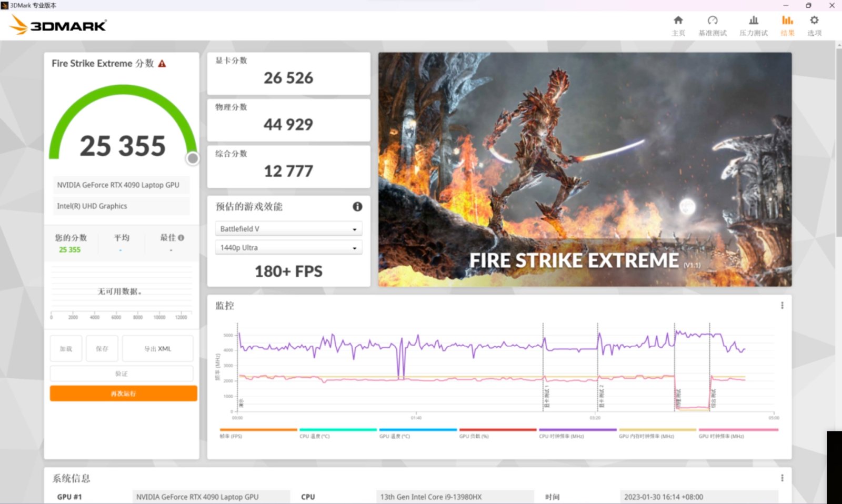Click the 系统信息 section heading
842x504 pixels.
click(71, 478)
